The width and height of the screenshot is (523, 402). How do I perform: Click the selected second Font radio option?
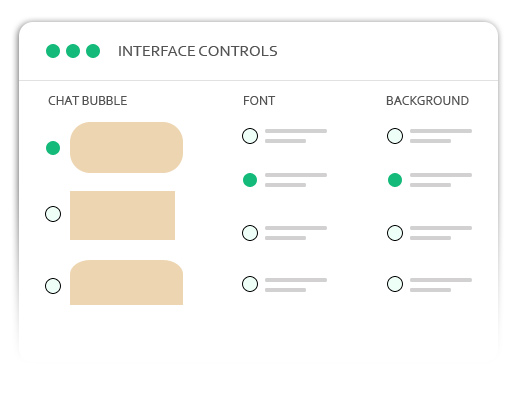point(250,180)
